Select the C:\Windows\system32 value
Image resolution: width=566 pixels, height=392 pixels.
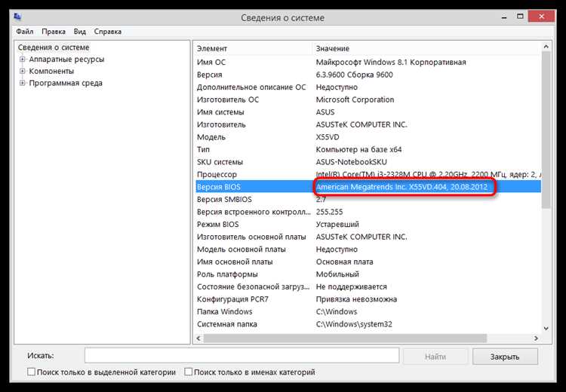pyautogui.click(x=354, y=324)
